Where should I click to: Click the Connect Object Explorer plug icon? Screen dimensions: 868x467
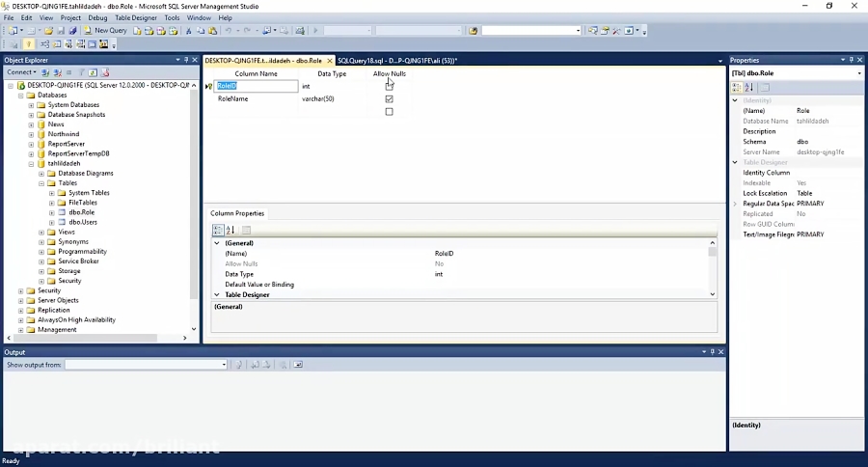click(45, 72)
